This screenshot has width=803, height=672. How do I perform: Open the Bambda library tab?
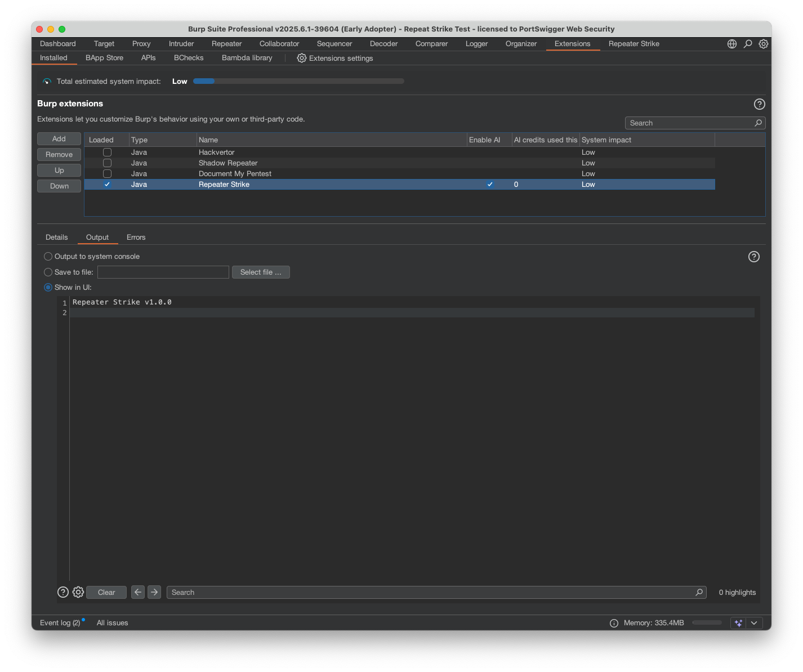[x=247, y=58]
